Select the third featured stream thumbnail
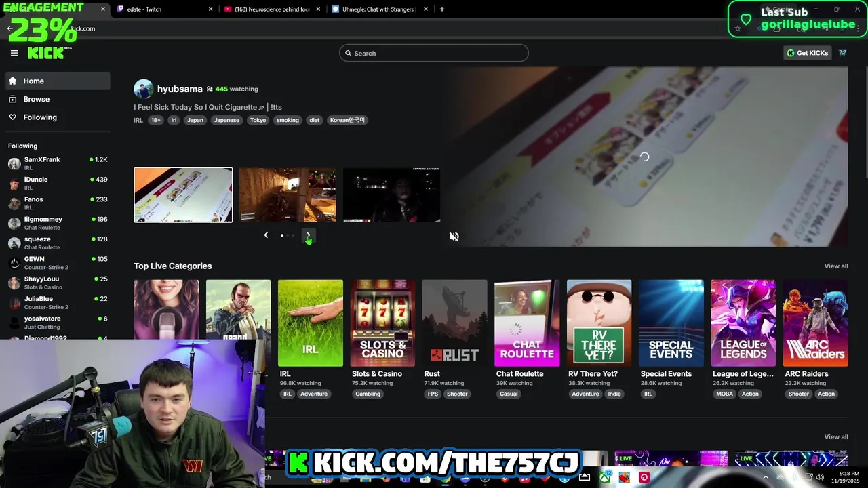 (391, 195)
